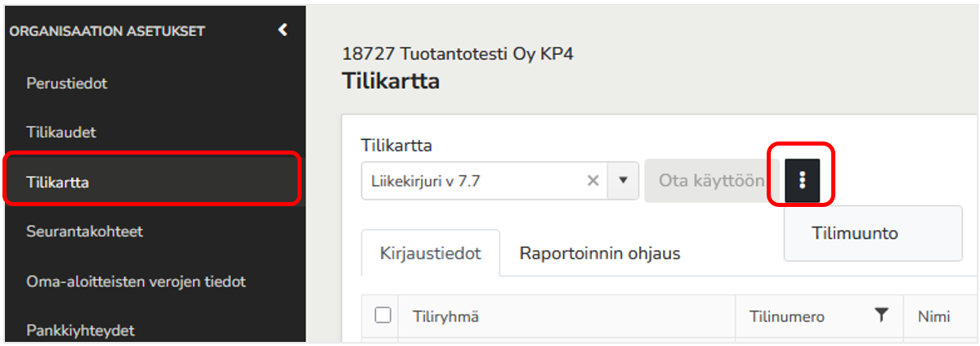Toggle the select-all checkbox in table header
This screenshot has height=346, width=980.
coord(383,316)
